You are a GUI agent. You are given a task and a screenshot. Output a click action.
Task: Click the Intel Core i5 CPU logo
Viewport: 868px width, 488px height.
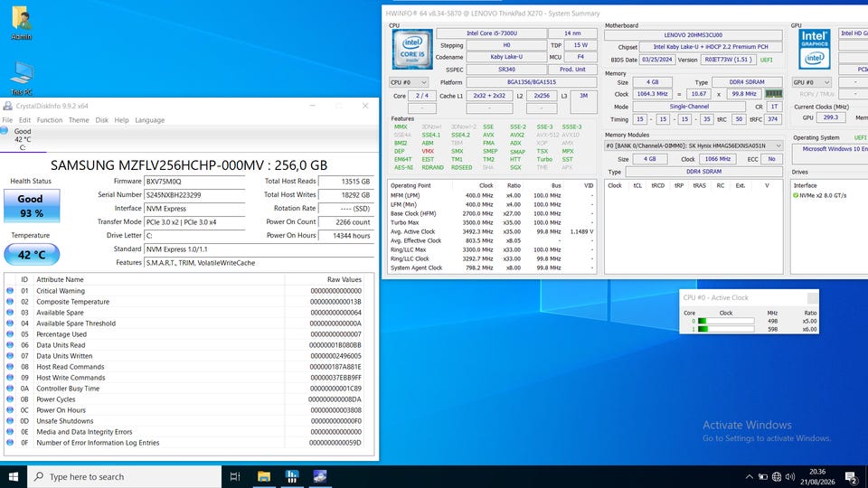tap(412, 49)
